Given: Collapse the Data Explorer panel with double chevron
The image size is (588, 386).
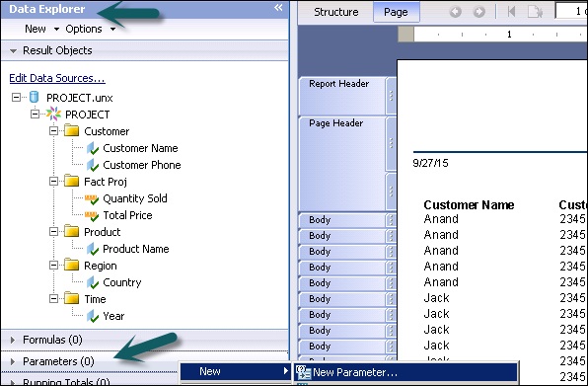Looking at the screenshot, I should coord(278,8).
